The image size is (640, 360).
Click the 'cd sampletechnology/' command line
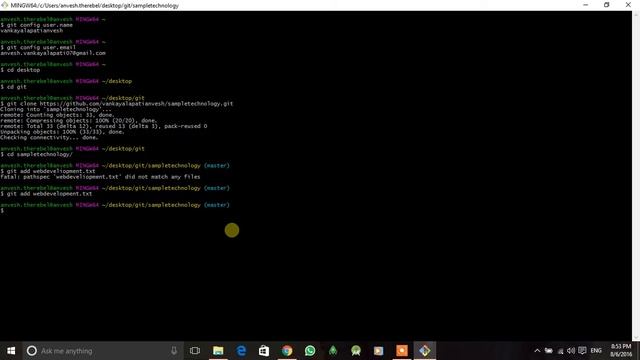point(37,154)
